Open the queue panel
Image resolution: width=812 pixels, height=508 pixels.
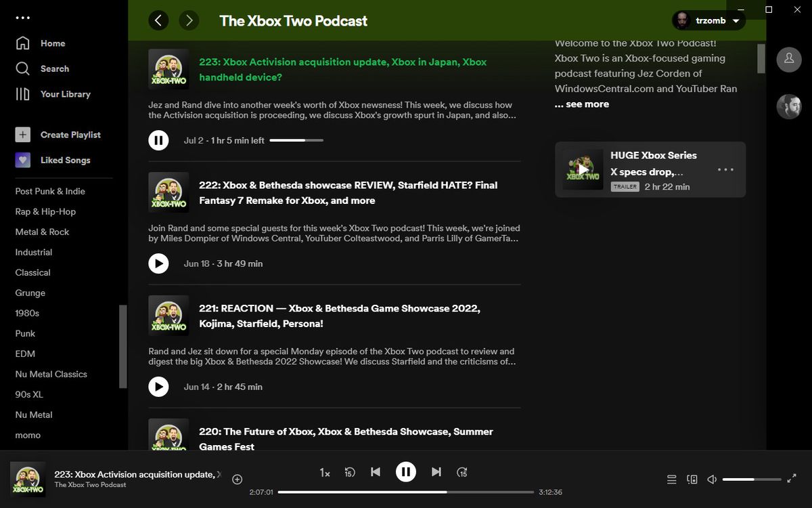pyautogui.click(x=671, y=479)
